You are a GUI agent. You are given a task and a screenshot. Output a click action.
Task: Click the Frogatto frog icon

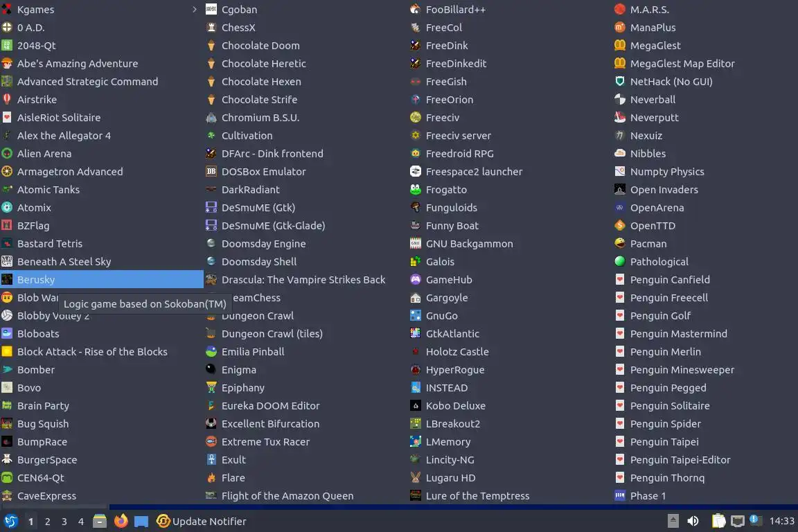[x=416, y=189]
